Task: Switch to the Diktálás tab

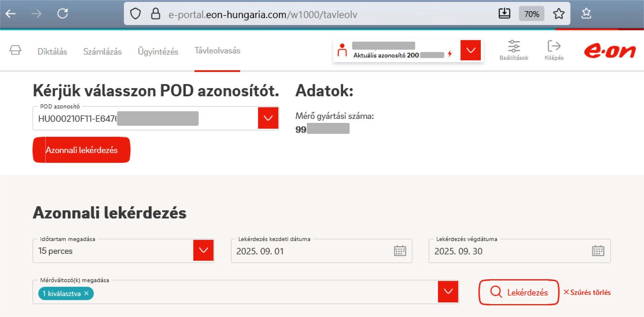Action: click(52, 51)
